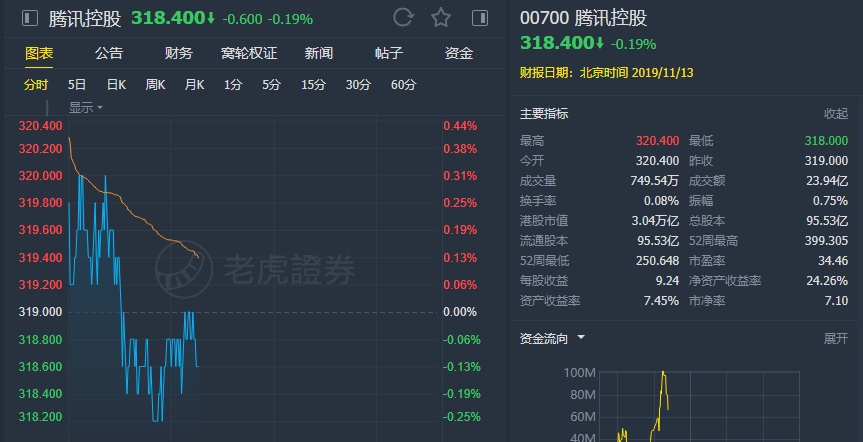863x442 pixels.
Task: Switch chart to 日K
Action: pos(116,85)
